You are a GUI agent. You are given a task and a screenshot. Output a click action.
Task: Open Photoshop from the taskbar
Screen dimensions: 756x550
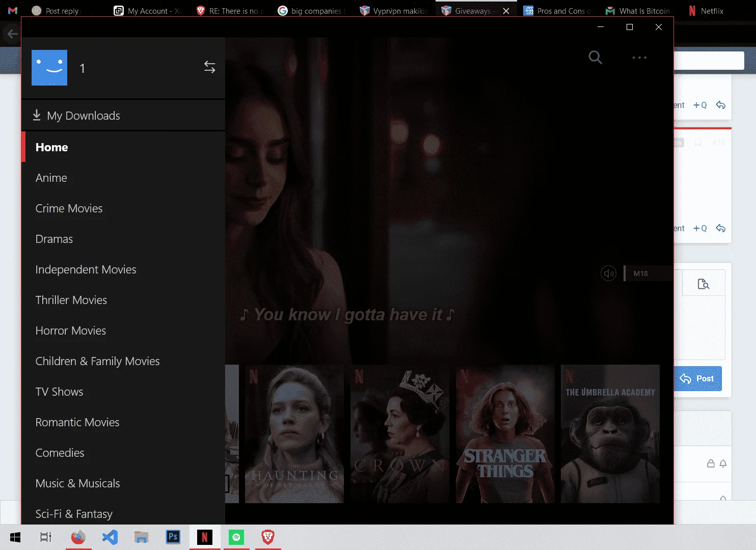tap(173, 537)
